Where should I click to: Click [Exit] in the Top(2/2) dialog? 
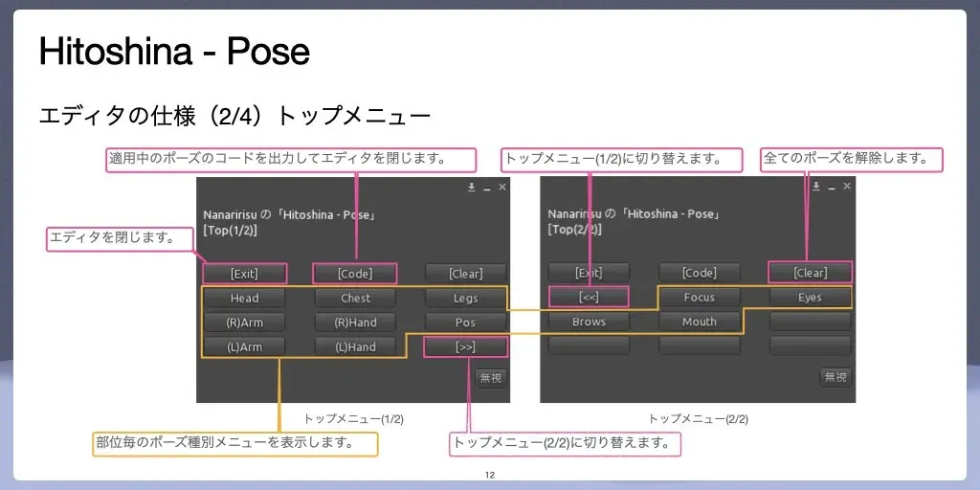(x=589, y=273)
